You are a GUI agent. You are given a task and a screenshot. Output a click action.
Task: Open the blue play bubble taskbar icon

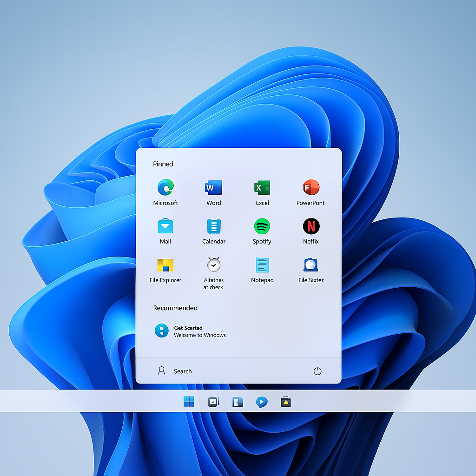[262, 402]
